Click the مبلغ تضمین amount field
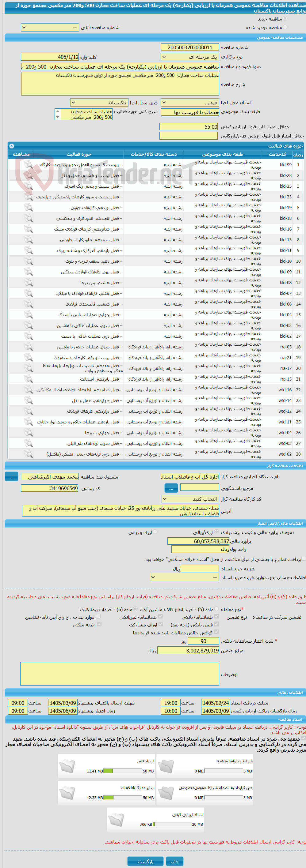The width and height of the screenshot is (306, 868). tap(188, 650)
